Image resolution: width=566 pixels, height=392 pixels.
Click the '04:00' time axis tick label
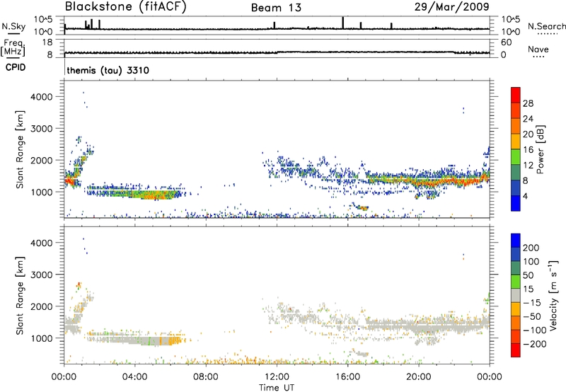(134, 377)
